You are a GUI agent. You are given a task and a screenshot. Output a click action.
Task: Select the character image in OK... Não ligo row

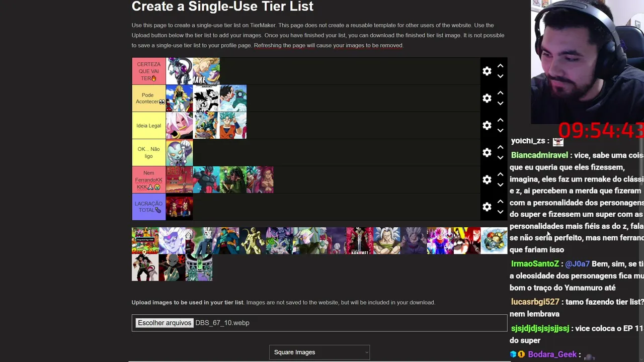pyautogui.click(x=179, y=153)
